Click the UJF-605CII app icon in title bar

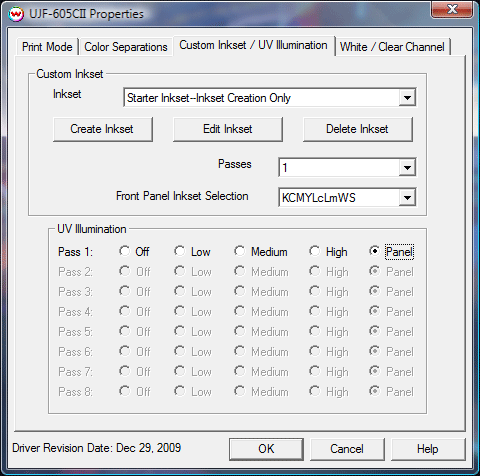[16, 14]
